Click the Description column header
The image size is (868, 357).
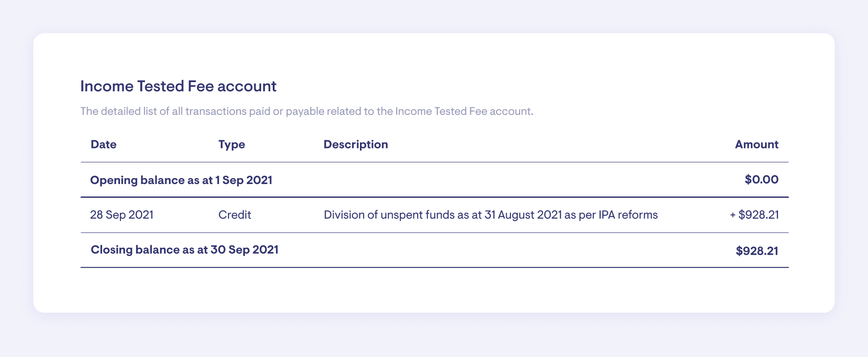point(355,144)
